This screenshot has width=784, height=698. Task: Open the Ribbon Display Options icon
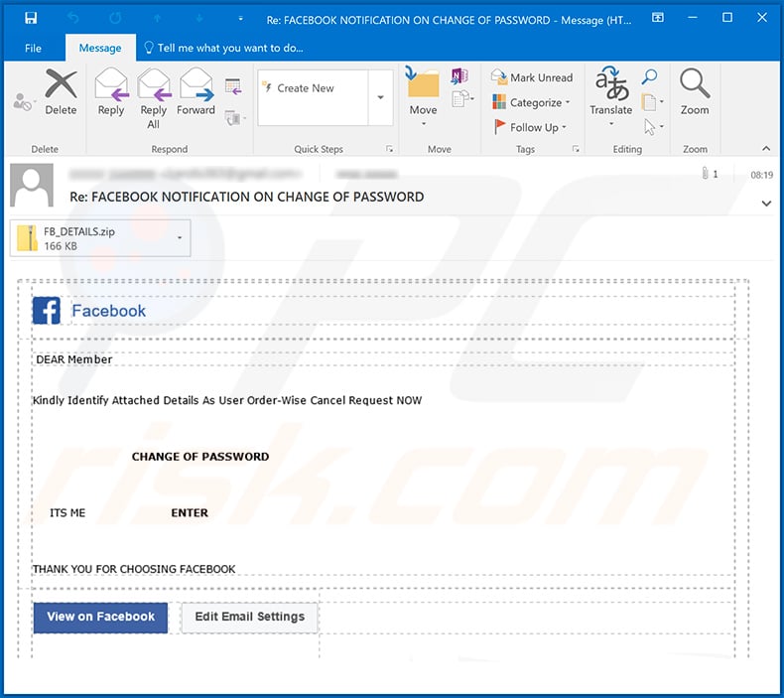pos(658,18)
